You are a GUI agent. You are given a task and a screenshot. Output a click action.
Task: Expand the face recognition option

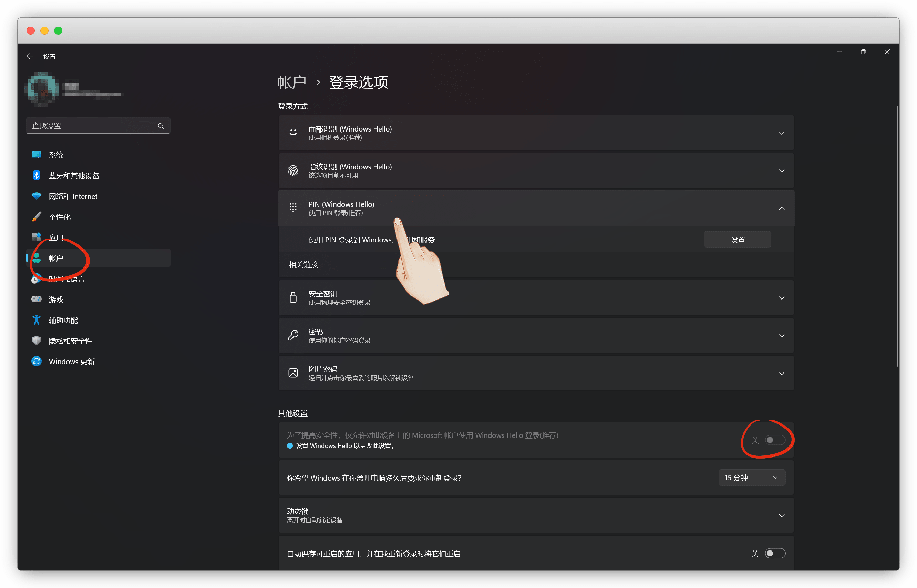(x=781, y=133)
